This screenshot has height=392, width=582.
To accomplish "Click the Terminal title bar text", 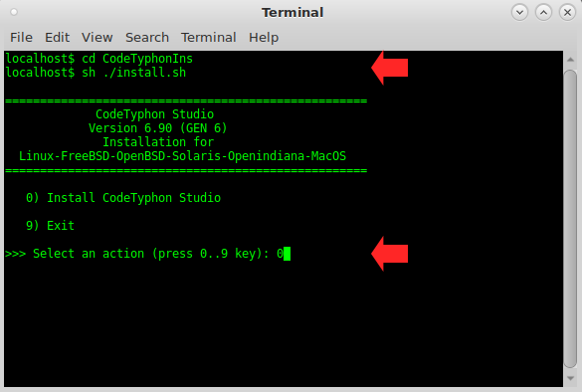I will (x=292, y=13).
